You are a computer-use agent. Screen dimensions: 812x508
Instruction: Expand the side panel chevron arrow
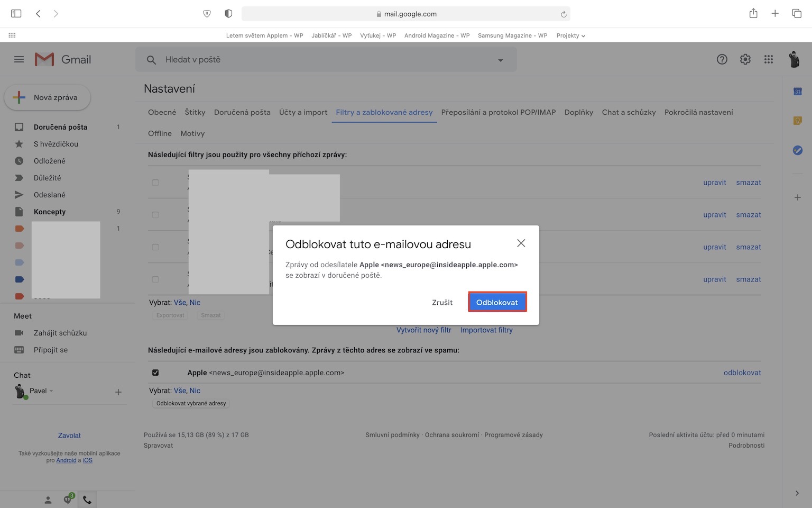797,493
